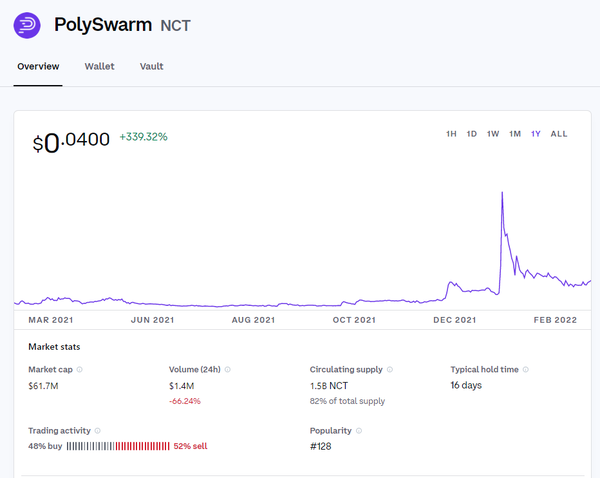Select the 1W chart timeframe
The width and height of the screenshot is (600, 478).
[493, 134]
